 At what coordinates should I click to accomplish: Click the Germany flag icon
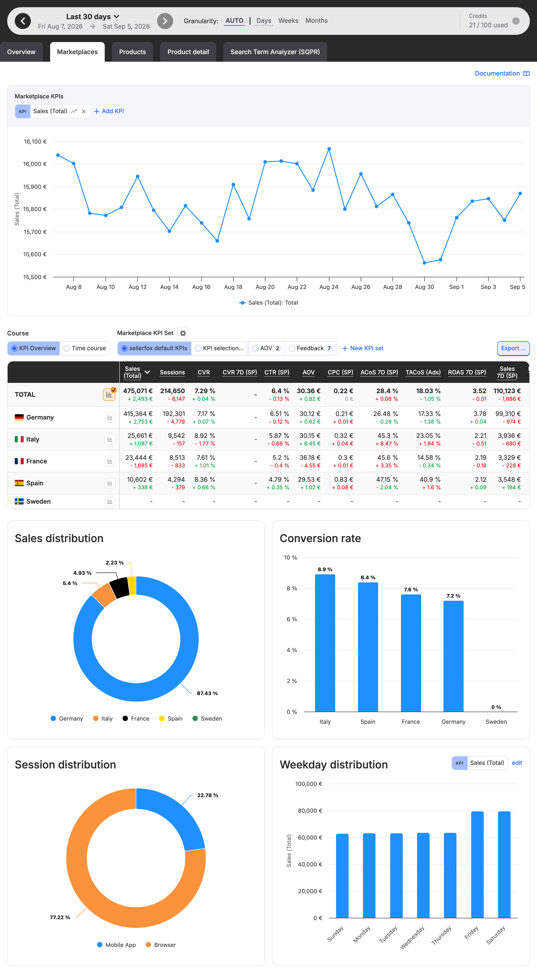click(19, 417)
